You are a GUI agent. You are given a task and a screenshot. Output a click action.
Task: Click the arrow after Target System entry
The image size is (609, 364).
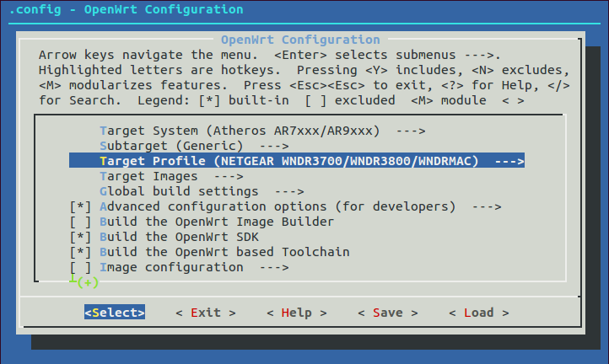pyautogui.click(x=410, y=131)
